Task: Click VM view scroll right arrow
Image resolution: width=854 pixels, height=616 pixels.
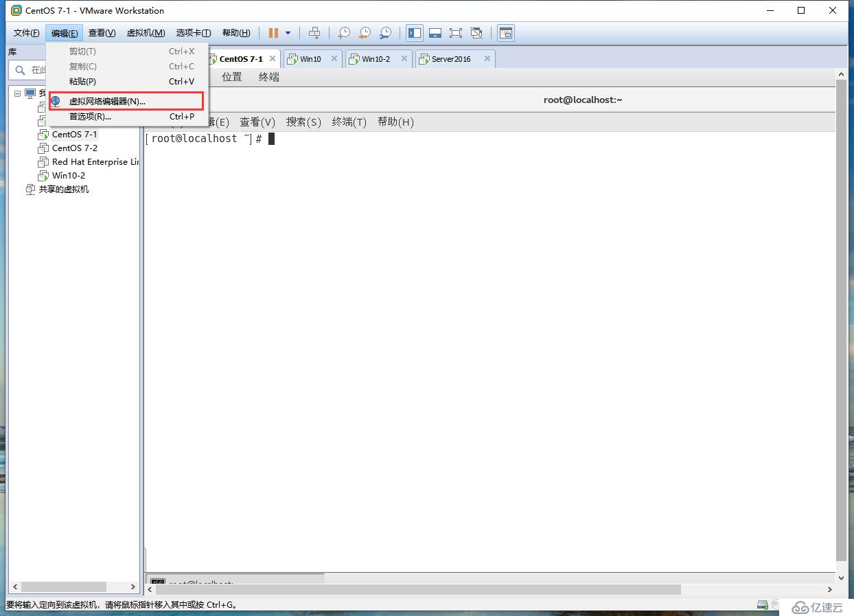Action: coord(829,589)
